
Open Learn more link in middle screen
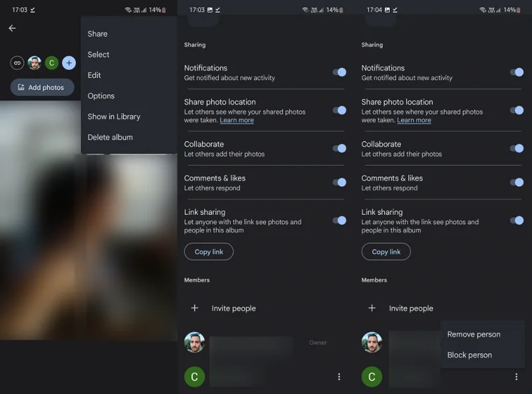[x=237, y=120]
